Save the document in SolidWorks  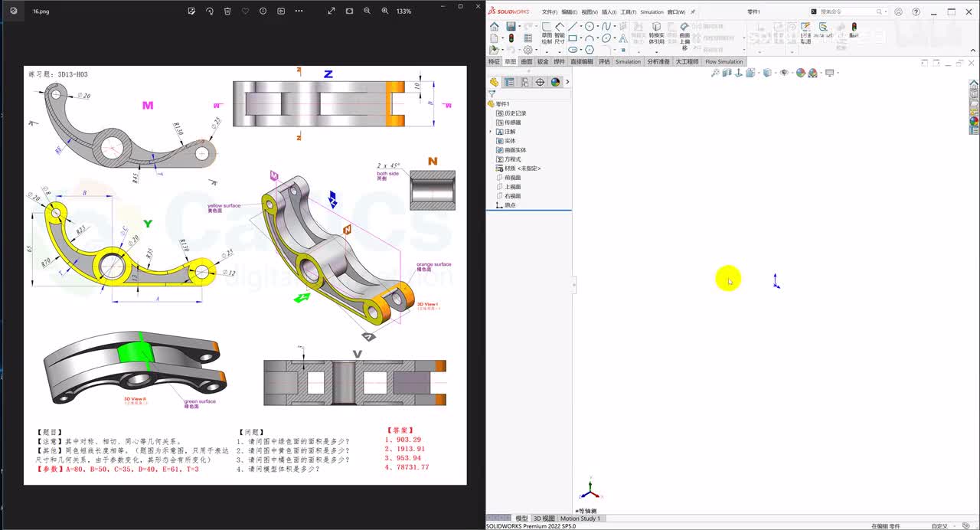click(x=510, y=27)
